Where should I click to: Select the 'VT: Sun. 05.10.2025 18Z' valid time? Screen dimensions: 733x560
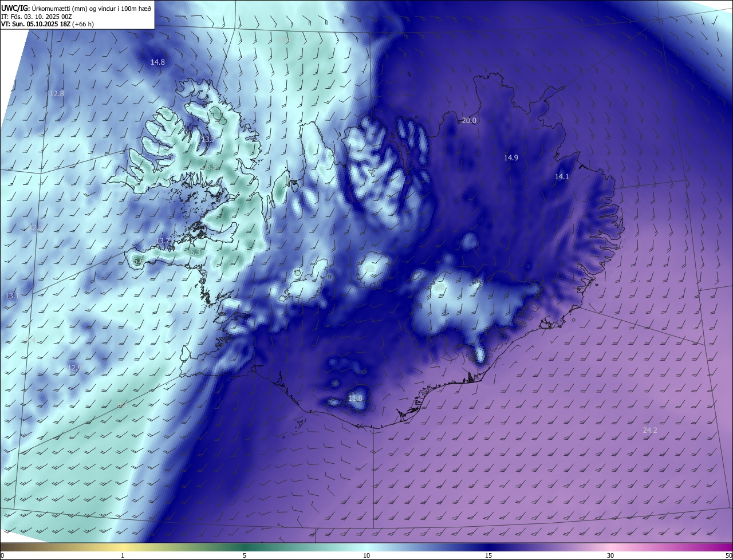[36, 24]
